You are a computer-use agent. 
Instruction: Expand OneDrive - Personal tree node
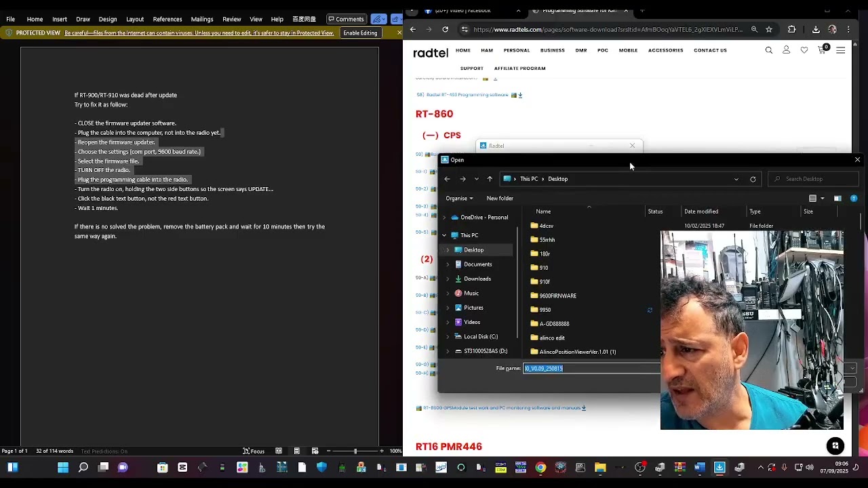[x=444, y=218]
